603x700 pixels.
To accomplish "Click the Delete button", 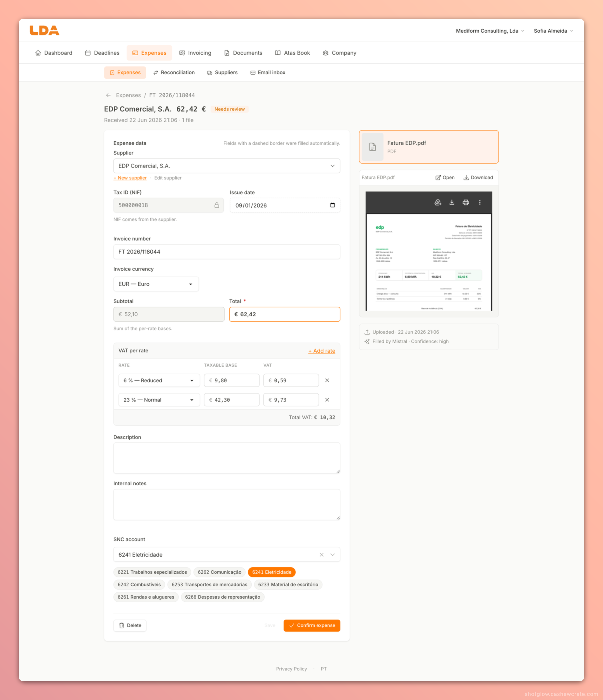I will tap(130, 625).
